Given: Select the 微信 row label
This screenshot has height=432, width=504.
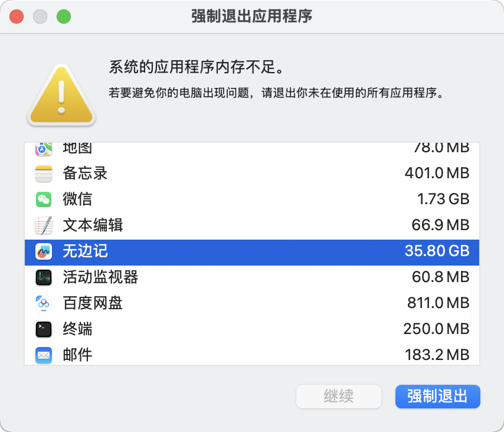Looking at the screenshot, I should 77,199.
